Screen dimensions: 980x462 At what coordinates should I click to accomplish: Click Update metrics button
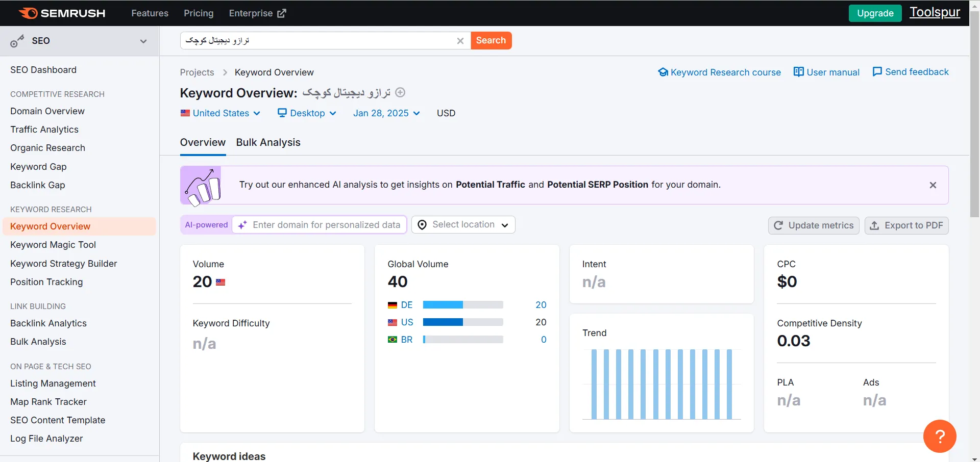click(814, 225)
